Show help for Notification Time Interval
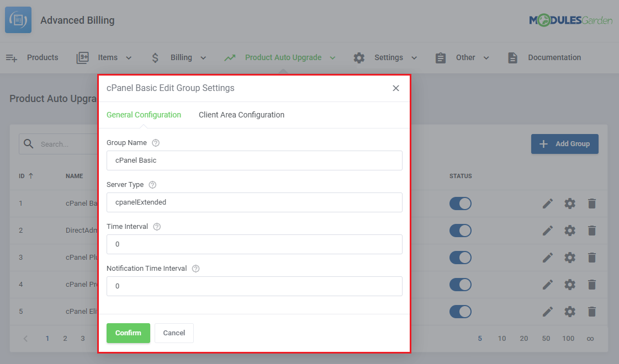 (195, 268)
